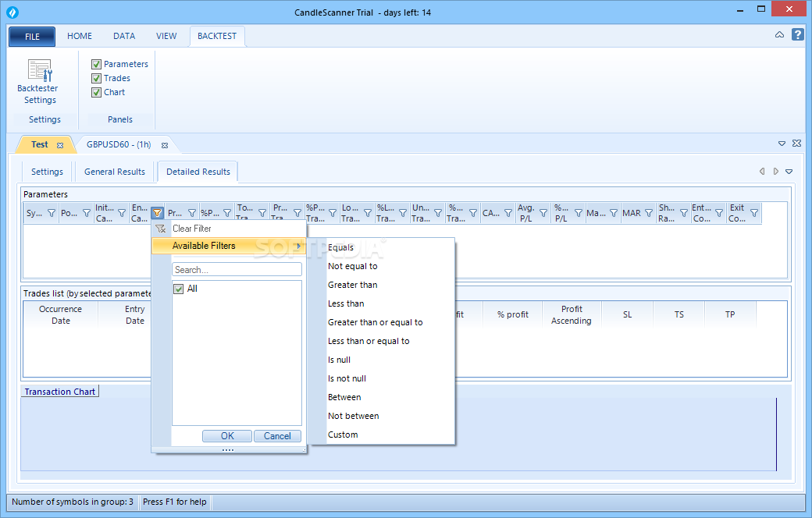The width and height of the screenshot is (812, 518).
Task: Open Backtester Settings from the ribbon
Action: 37,82
